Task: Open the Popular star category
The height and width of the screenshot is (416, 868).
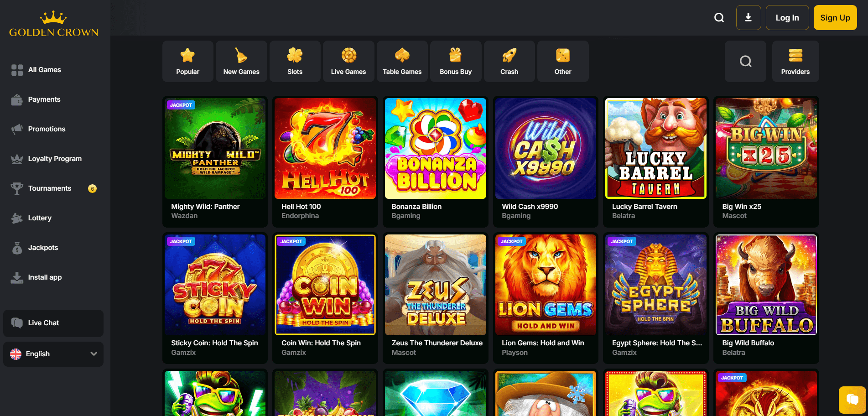Action: pyautogui.click(x=187, y=61)
